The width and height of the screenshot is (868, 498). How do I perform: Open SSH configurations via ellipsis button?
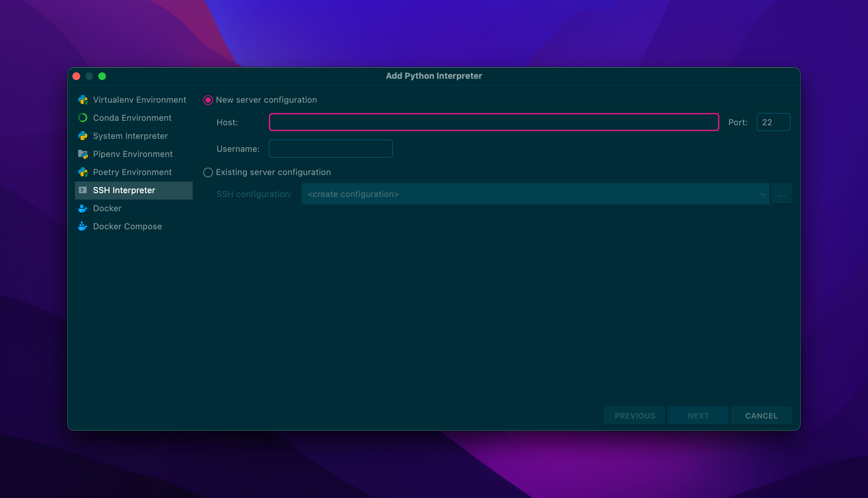coord(781,194)
